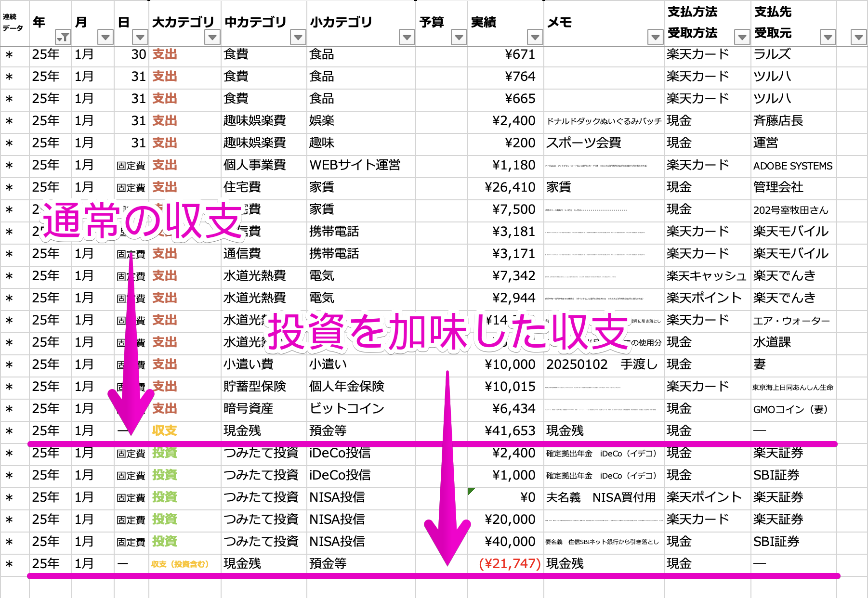Select the ビットコイン subcategory cell
The height and width of the screenshot is (598, 868).
tap(347, 409)
